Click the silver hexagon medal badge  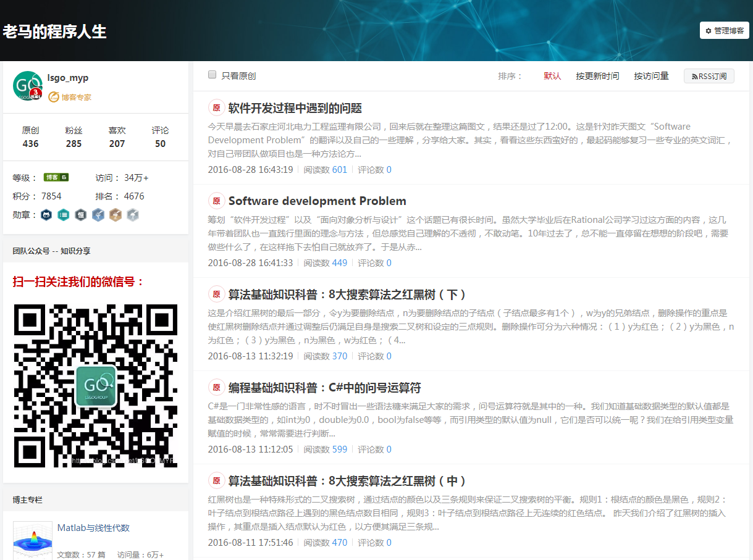[132, 215]
